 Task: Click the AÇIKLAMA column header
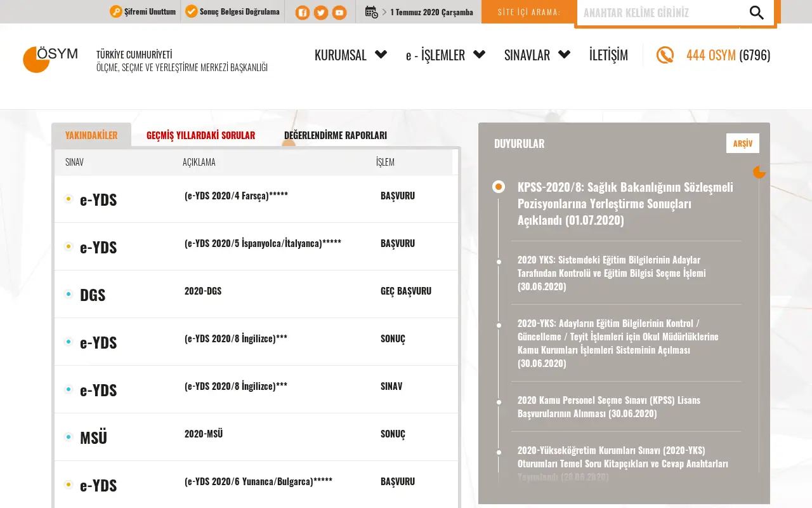(x=199, y=162)
